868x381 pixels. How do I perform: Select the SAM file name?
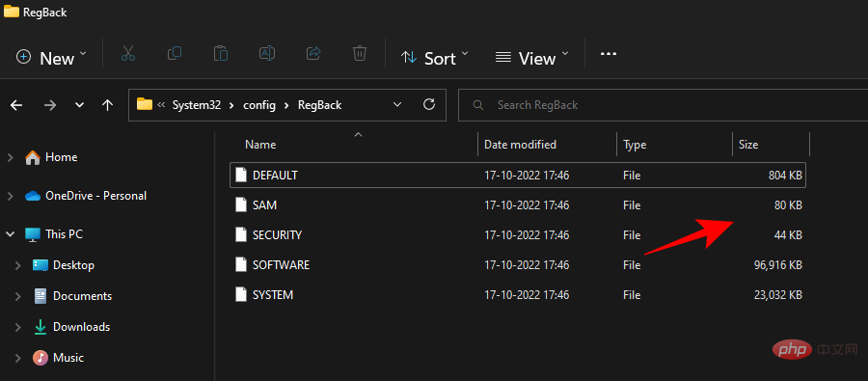[264, 204]
